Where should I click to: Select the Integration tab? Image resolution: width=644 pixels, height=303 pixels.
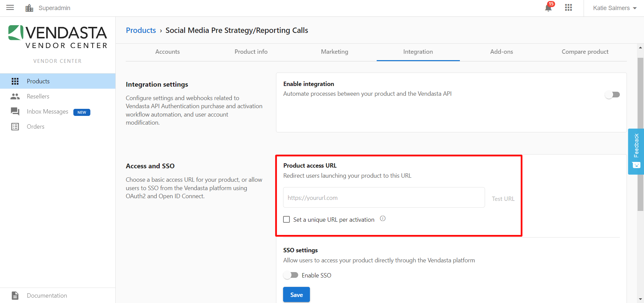(418, 52)
